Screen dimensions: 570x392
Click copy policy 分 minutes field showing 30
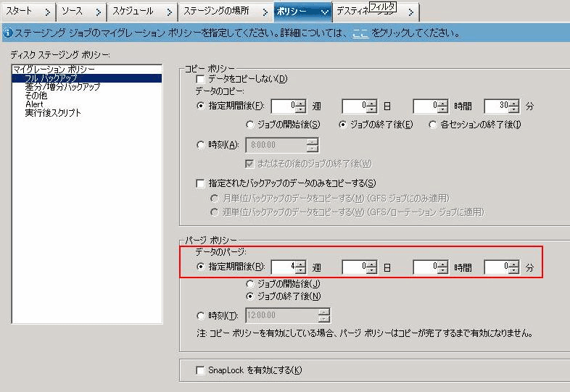[497, 106]
